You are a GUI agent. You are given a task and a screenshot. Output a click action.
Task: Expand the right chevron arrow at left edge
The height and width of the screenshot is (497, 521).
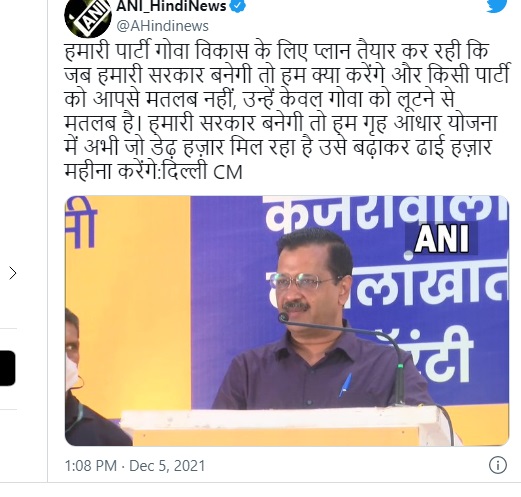(x=13, y=273)
